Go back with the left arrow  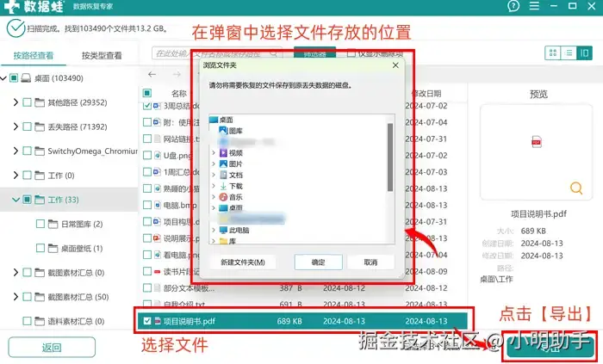152,75
